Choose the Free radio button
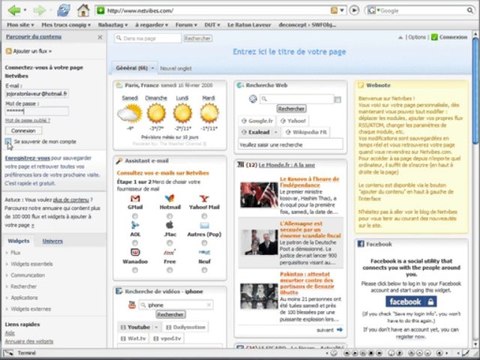The image size is (480, 360). pyautogui.click(x=170, y=270)
